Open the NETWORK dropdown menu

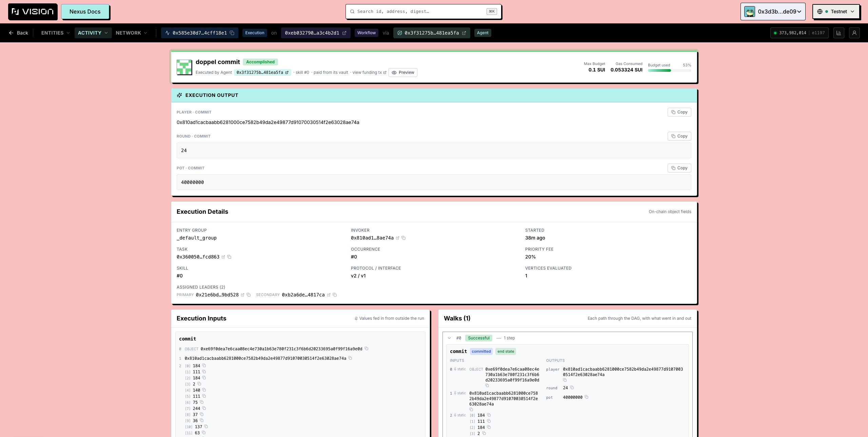click(x=132, y=33)
